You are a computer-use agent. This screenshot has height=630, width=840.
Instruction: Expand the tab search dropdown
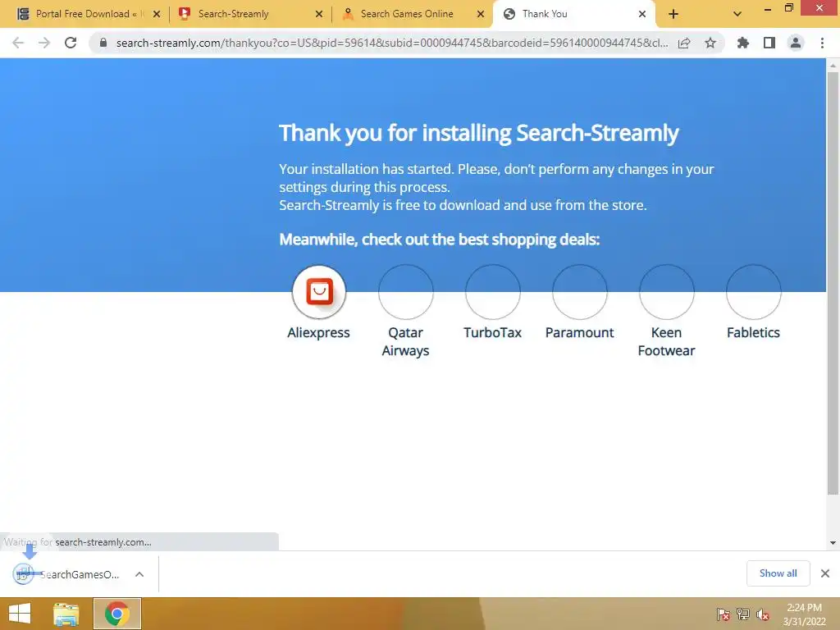click(x=737, y=15)
